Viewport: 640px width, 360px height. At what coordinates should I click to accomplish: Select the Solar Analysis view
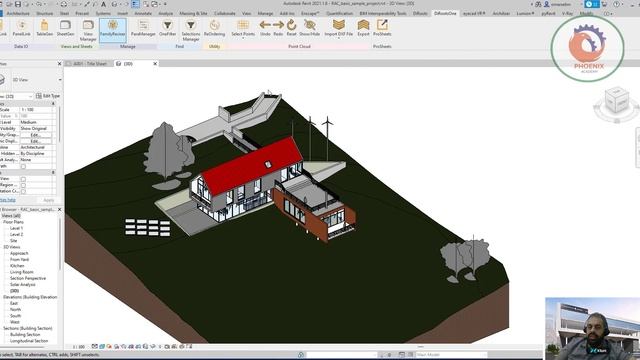pyautogui.click(x=22, y=284)
